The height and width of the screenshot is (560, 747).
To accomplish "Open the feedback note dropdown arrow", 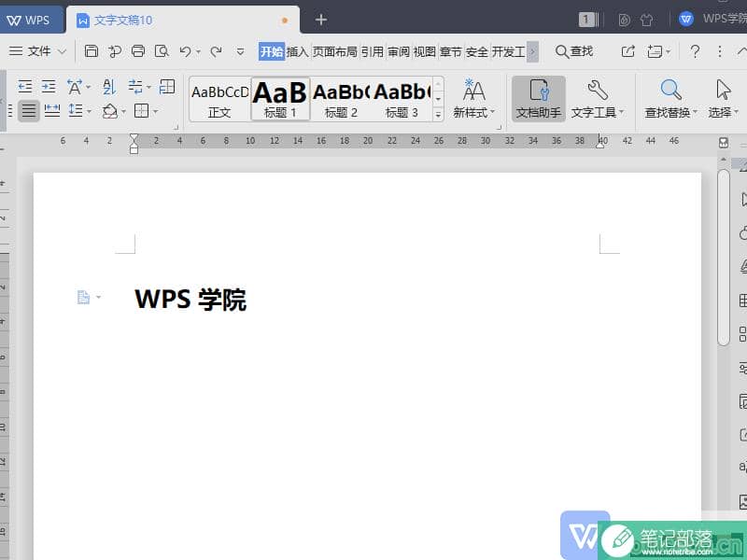I will coord(668,51).
